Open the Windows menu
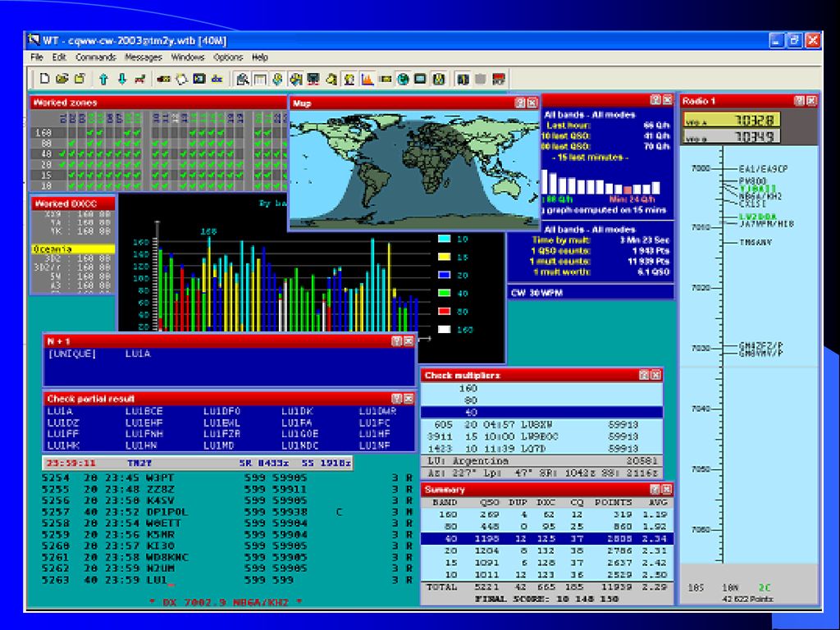This screenshot has height=630, width=840. coord(188,57)
